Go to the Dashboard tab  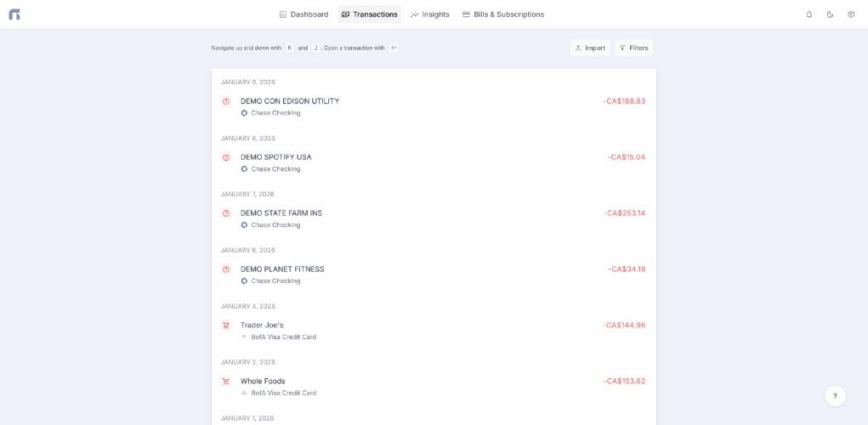click(x=304, y=14)
